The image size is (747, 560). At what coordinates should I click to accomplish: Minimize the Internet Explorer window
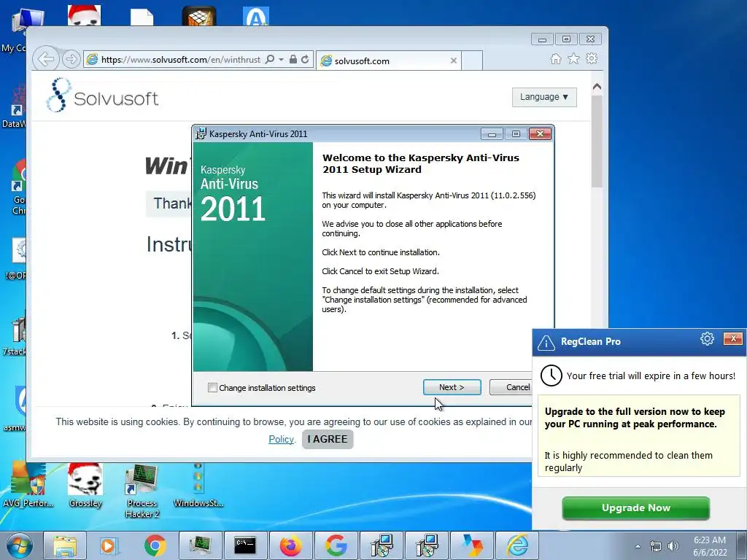[542, 39]
